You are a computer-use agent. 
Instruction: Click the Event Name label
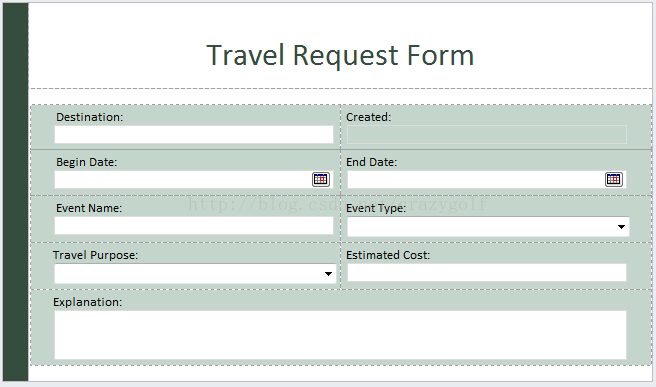pyautogui.click(x=89, y=208)
